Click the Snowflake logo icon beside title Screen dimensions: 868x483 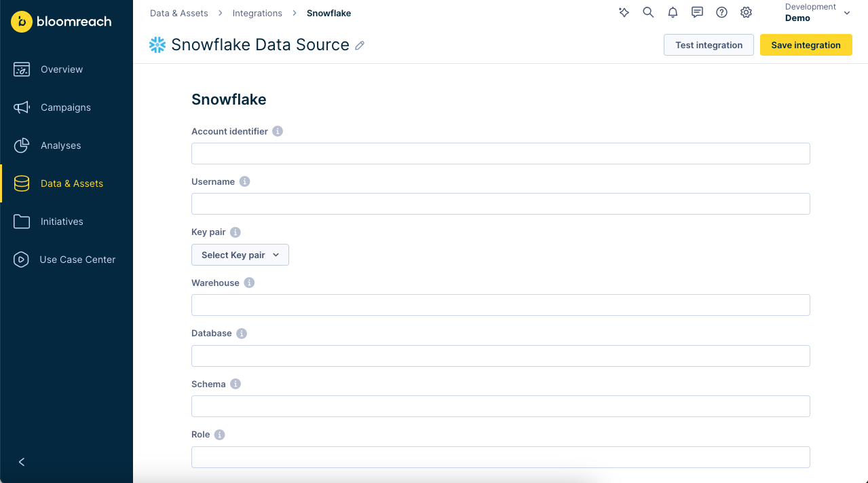point(157,45)
